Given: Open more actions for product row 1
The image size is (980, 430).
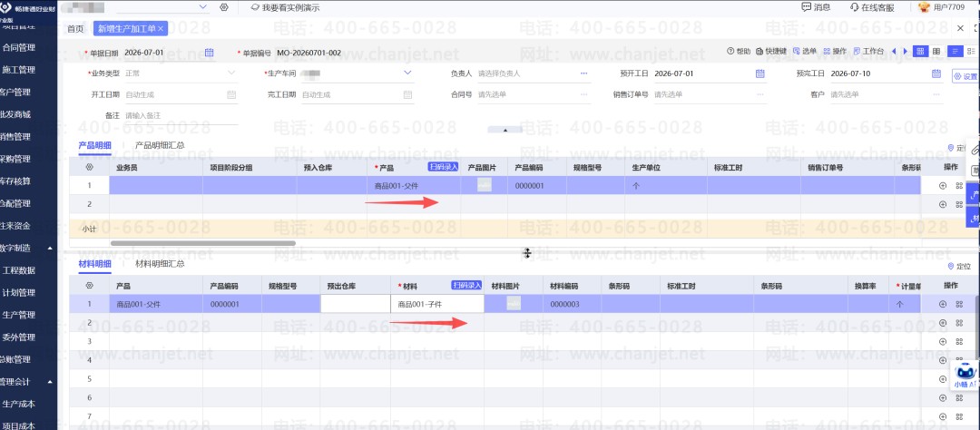Looking at the screenshot, I should (959, 186).
